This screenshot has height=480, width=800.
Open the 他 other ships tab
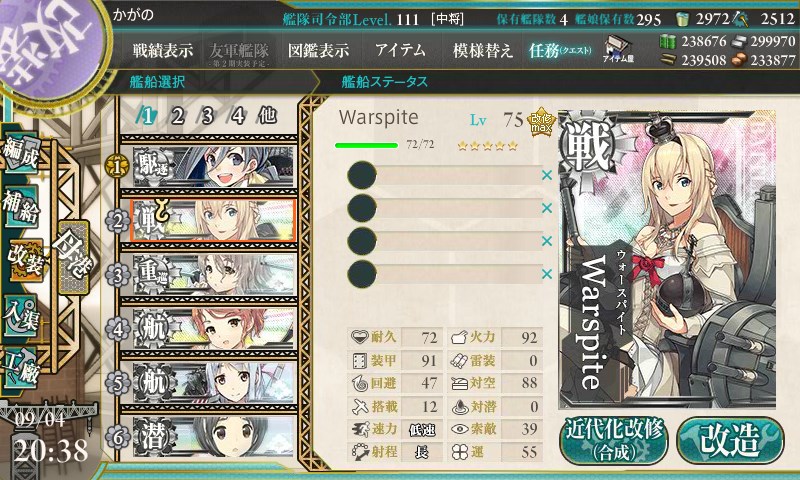tap(267, 116)
